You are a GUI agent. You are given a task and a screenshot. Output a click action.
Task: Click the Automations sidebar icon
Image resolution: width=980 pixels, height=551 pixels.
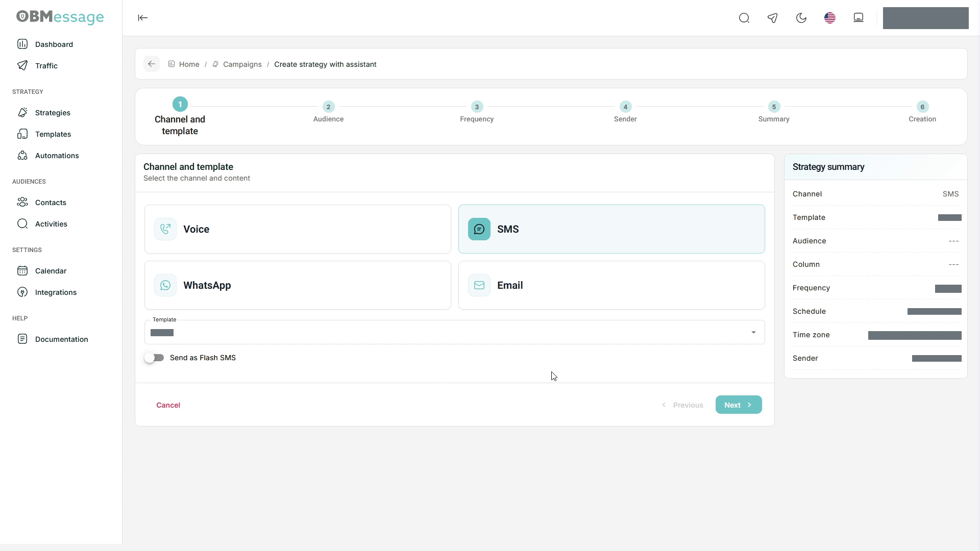(22, 155)
